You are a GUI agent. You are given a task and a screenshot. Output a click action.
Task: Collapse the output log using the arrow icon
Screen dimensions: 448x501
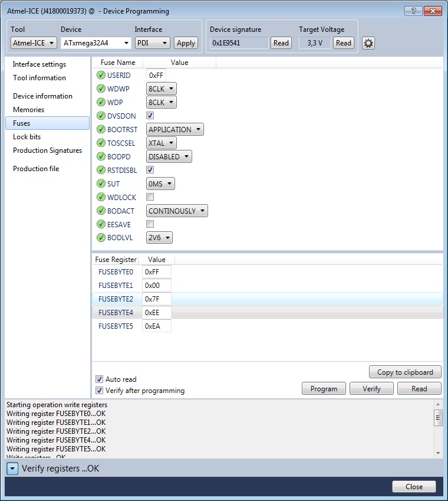pos(13,469)
